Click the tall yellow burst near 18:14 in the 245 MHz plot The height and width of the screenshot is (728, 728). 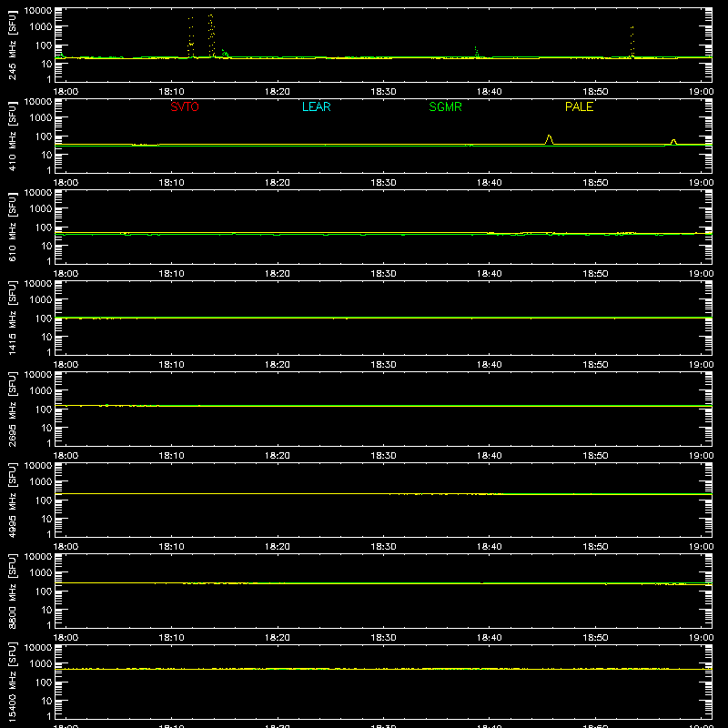[211, 35]
